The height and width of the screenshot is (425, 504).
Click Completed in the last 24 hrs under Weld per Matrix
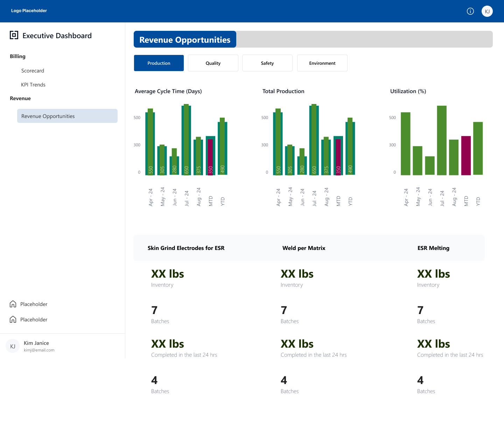click(314, 355)
